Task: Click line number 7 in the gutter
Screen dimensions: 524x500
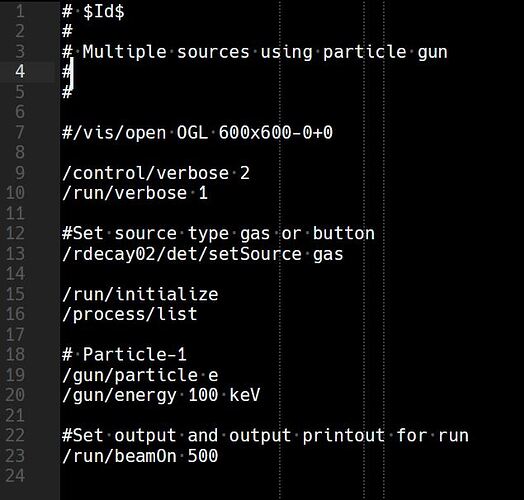Action: pyautogui.click(x=20, y=132)
